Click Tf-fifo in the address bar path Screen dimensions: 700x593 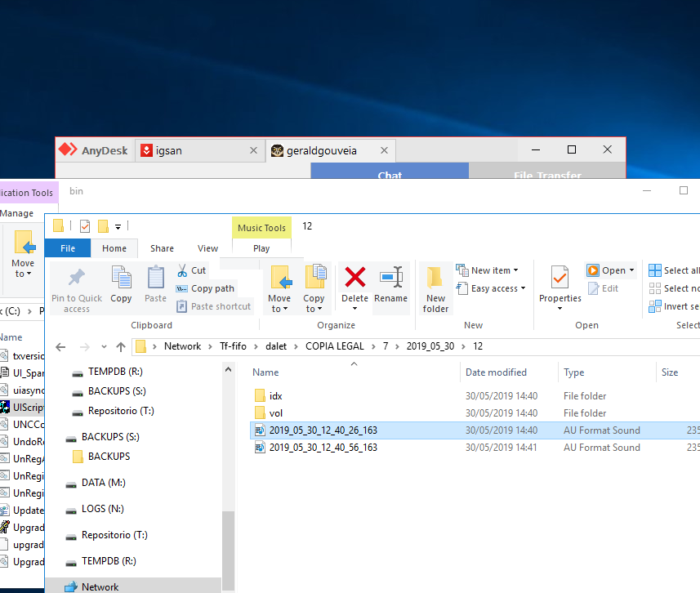(x=233, y=346)
